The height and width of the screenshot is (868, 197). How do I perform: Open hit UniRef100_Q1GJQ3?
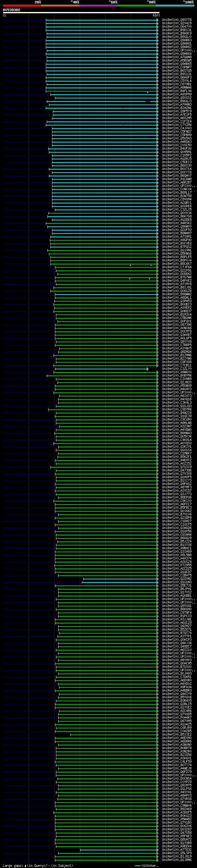click(x=177, y=406)
